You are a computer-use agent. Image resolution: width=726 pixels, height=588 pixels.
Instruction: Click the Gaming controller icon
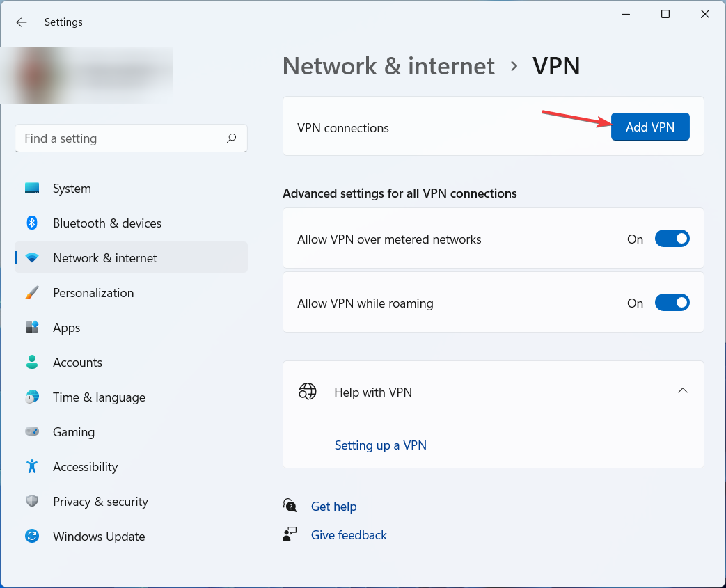point(32,432)
